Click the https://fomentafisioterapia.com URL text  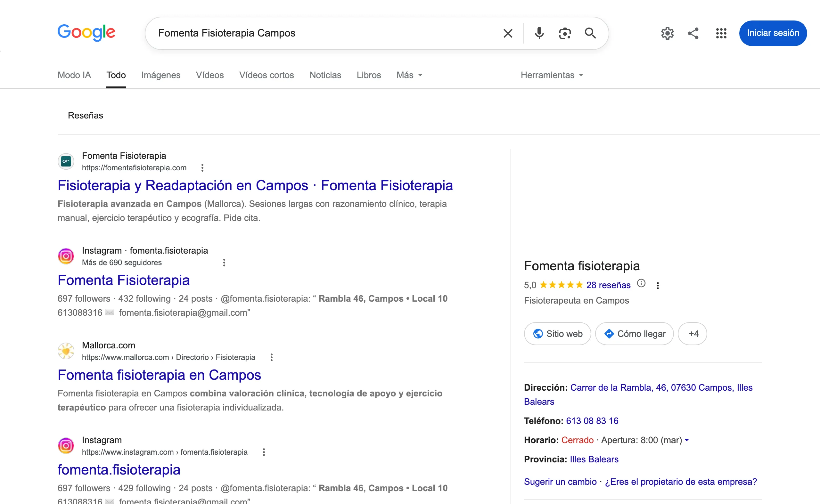point(134,168)
